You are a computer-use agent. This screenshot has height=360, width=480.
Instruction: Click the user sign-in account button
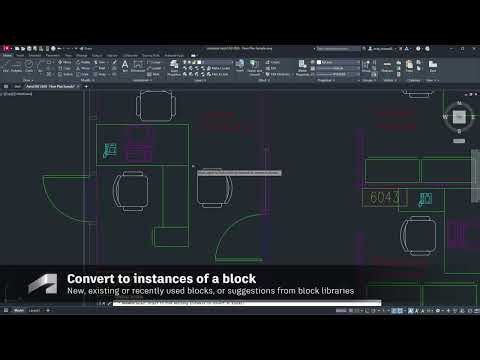(380, 49)
